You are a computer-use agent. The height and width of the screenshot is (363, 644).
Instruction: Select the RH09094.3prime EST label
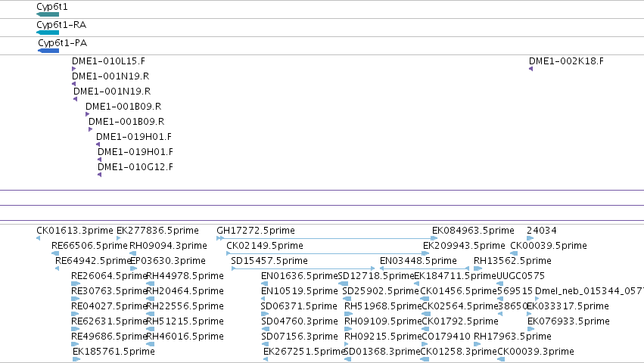click(168, 246)
